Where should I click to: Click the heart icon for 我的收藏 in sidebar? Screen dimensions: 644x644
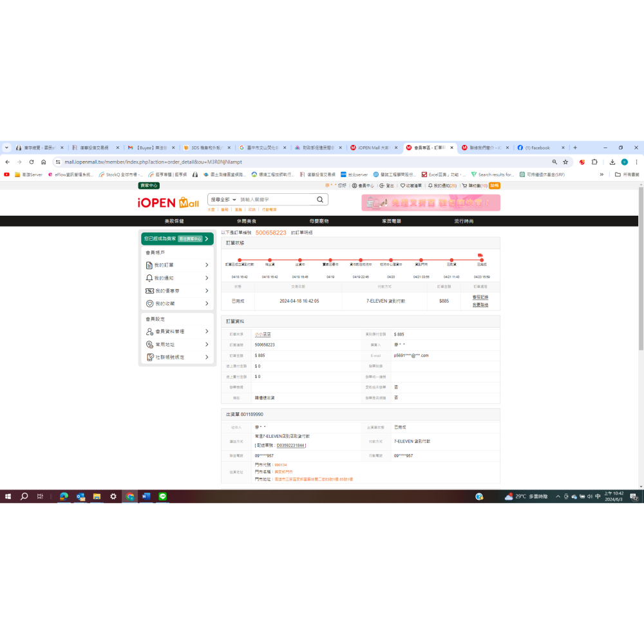pos(149,303)
